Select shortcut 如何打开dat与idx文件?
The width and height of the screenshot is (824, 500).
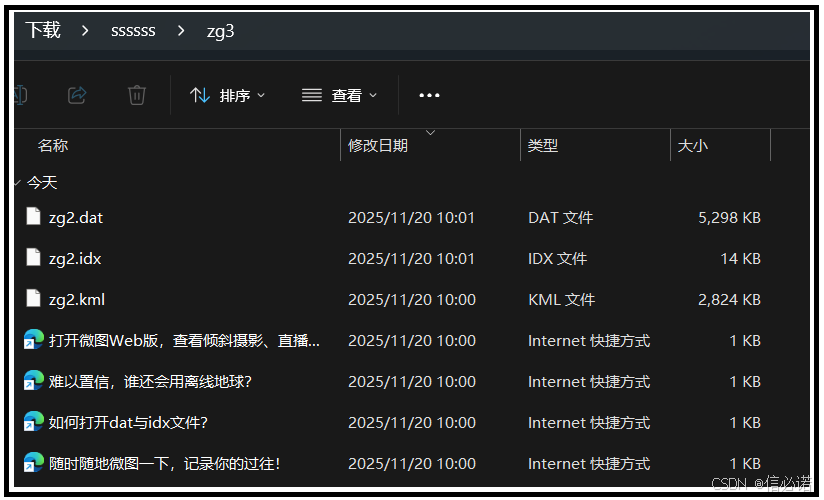(128, 423)
